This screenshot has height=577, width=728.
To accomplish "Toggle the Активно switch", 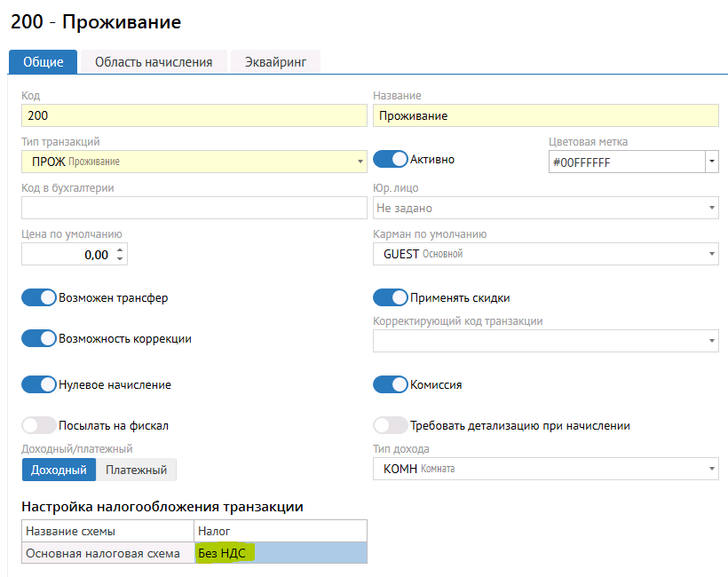I will tap(390, 160).
